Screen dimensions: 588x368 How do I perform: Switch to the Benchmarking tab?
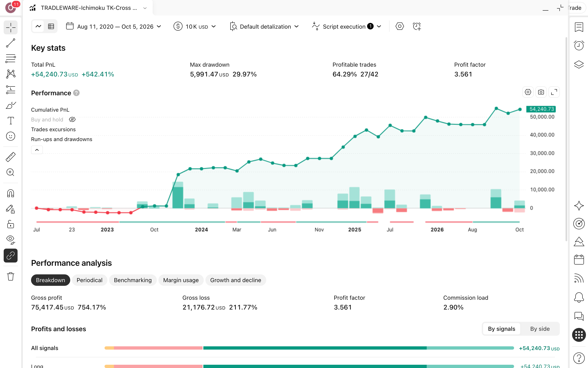(133, 280)
